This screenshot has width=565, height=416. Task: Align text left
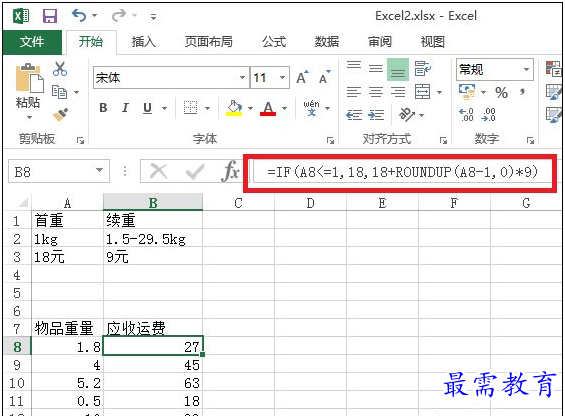coord(354,92)
